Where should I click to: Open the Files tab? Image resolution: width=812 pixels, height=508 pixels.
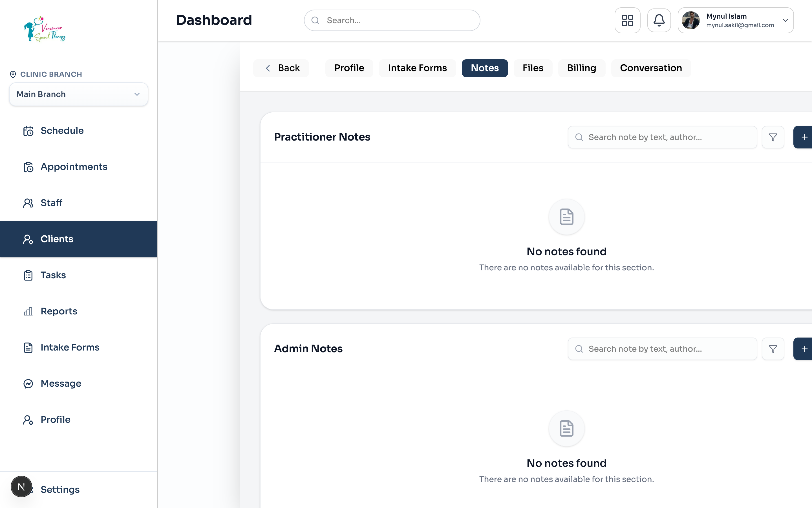coord(533,68)
